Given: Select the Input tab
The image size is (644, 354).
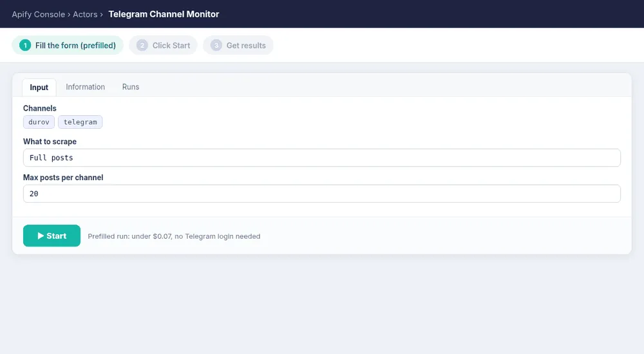Looking at the screenshot, I should coord(39,88).
